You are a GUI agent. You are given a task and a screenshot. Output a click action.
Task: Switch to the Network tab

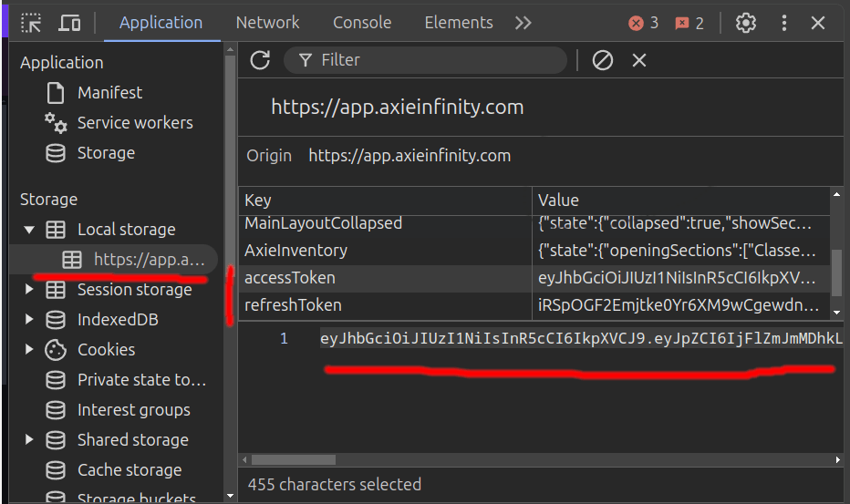(267, 23)
